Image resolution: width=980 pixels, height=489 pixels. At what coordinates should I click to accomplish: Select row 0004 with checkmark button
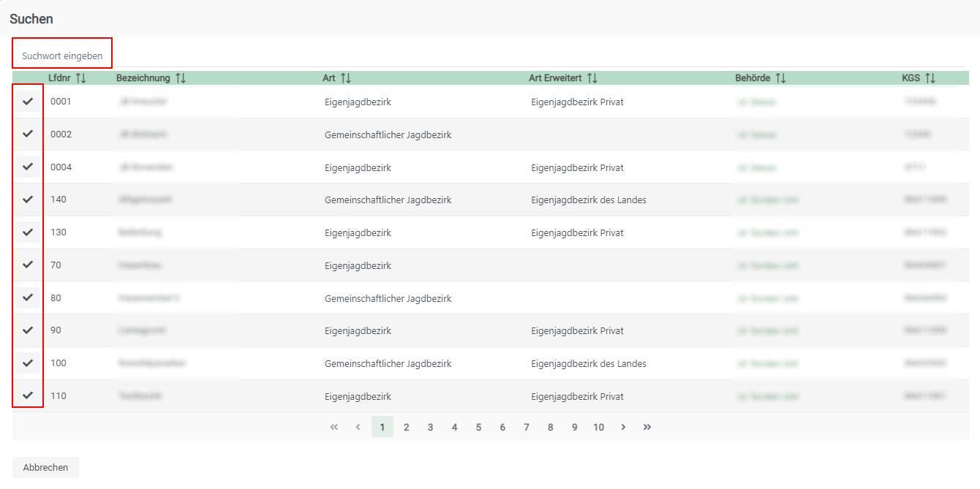click(x=28, y=167)
